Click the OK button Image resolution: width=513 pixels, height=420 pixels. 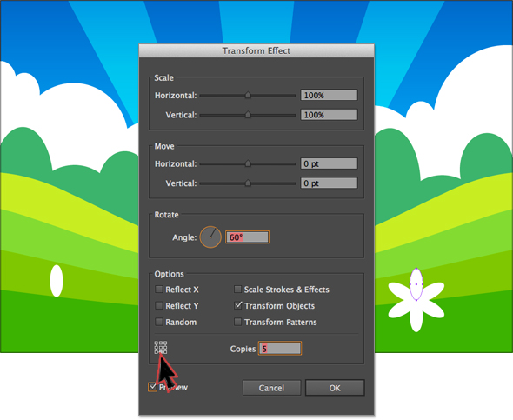pyautogui.click(x=335, y=388)
